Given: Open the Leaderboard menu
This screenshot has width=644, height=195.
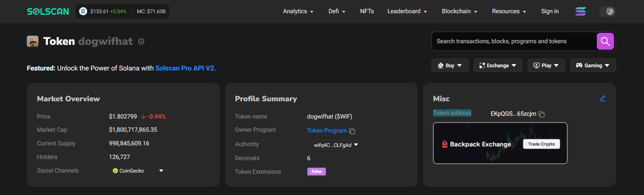Looking at the screenshot, I should coord(407,11).
